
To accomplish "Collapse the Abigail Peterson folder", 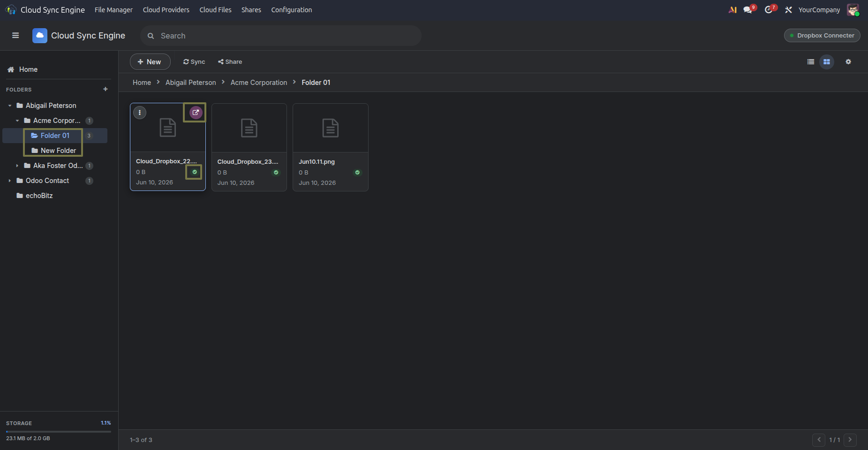I will 10,106.
